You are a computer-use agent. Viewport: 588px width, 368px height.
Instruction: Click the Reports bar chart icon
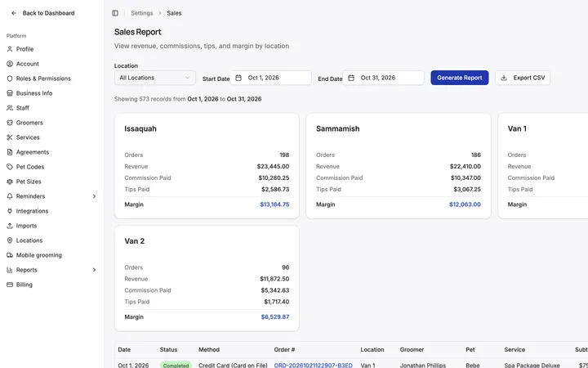(10, 270)
